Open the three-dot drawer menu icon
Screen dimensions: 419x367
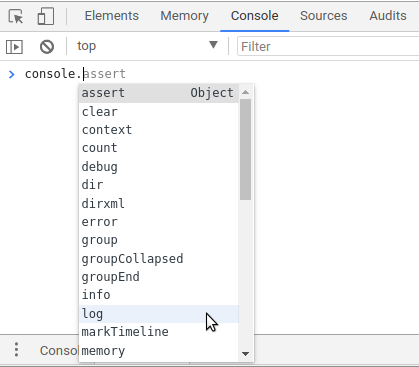pyautogui.click(x=16, y=350)
